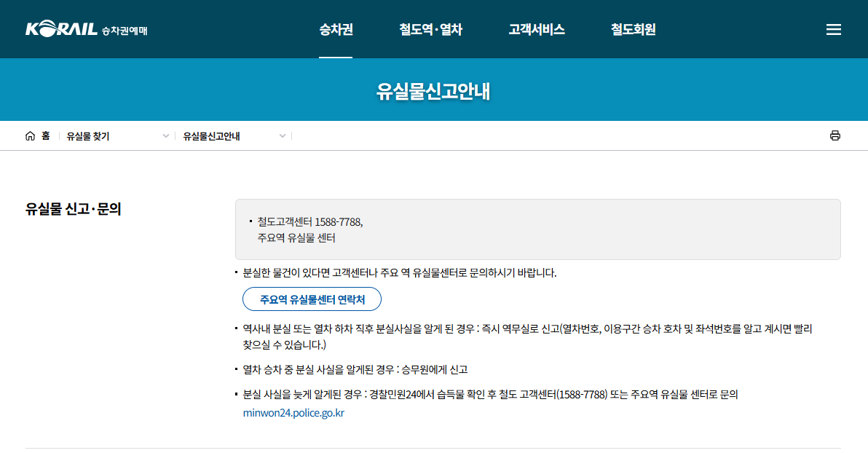The height and width of the screenshot is (453, 868).
Task: Click the print page icon
Action: click(x=835, y=135)
